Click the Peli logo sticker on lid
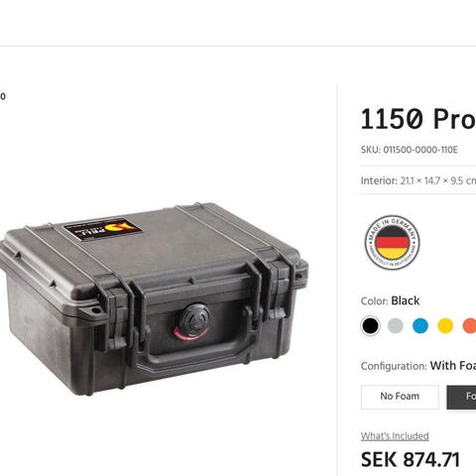This screenshot has height=476, width=476. tap(103, 228)
